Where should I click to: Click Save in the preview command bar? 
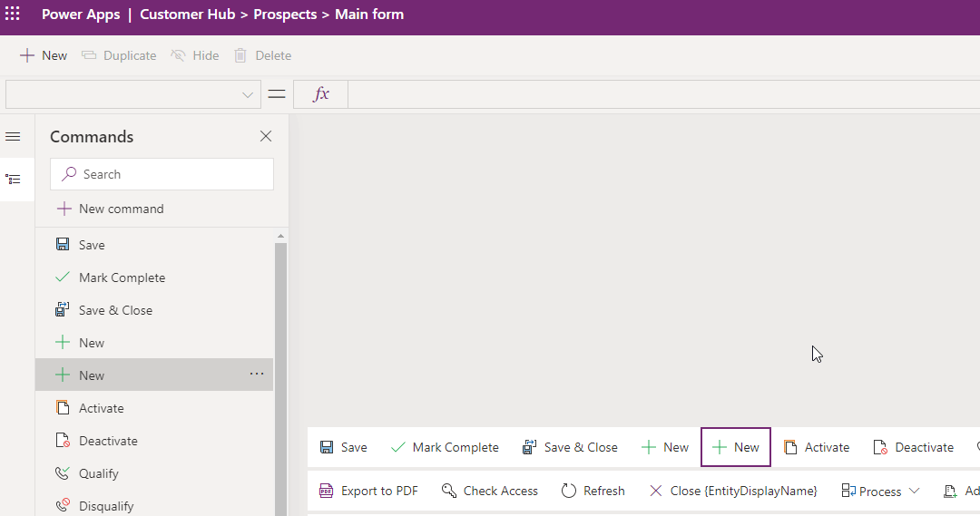coord(344,447)
